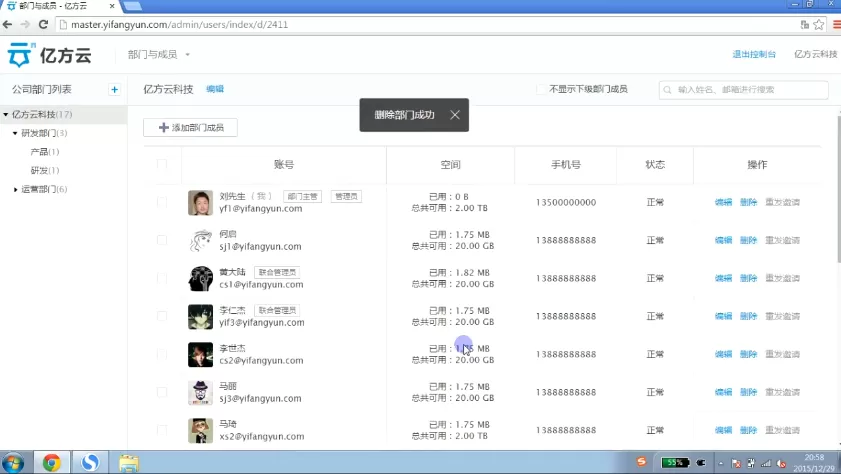Screen dimensions: 841x474
Task: Bookmark this page with the star icon
Action: coord(818,24)
